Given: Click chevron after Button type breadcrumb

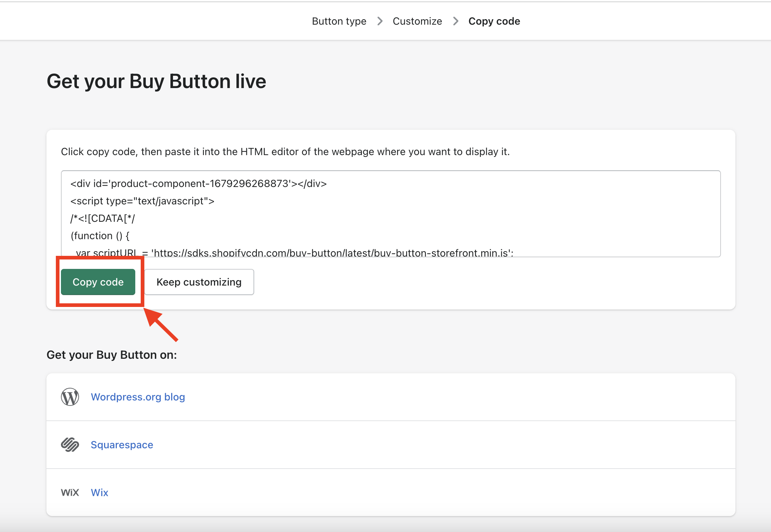Looking at the screenshot, I should pyautogui.click(x=380, y=21).
